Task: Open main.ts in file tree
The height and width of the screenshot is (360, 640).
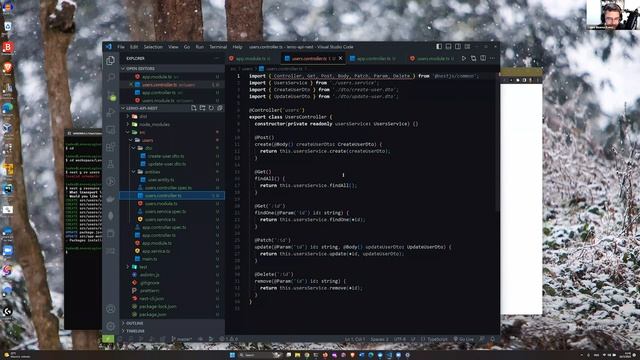Action: (172, 259)
